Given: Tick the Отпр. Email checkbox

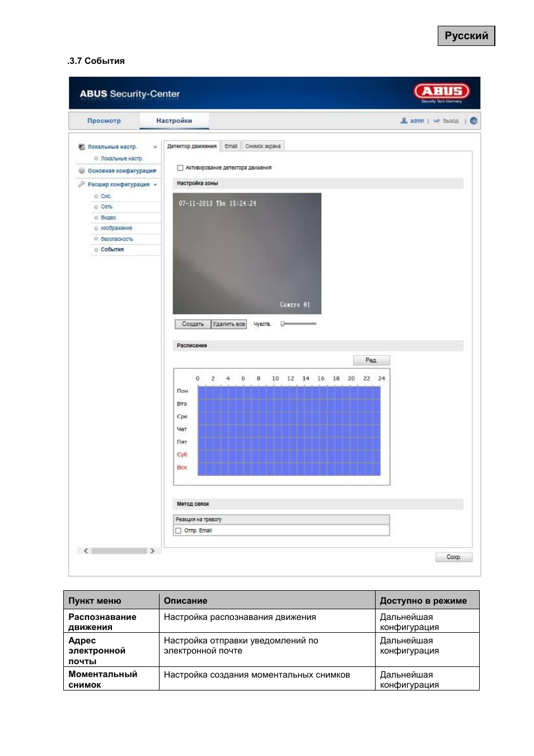Looking at the screenshot, I should pos(179,530).
